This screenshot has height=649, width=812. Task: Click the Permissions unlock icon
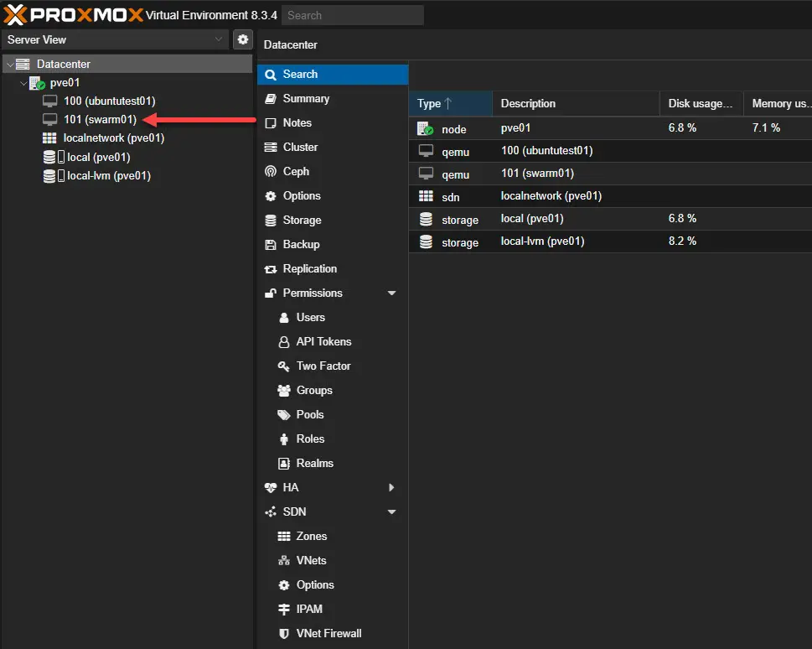271,293
